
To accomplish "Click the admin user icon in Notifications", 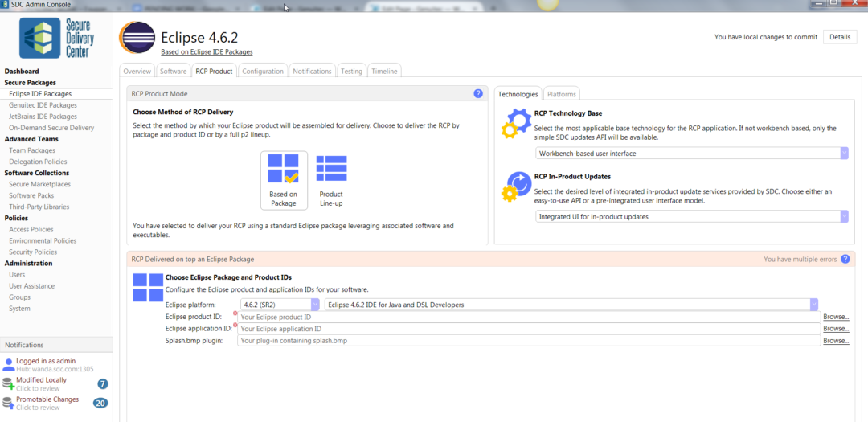I will tap(8, 364).
